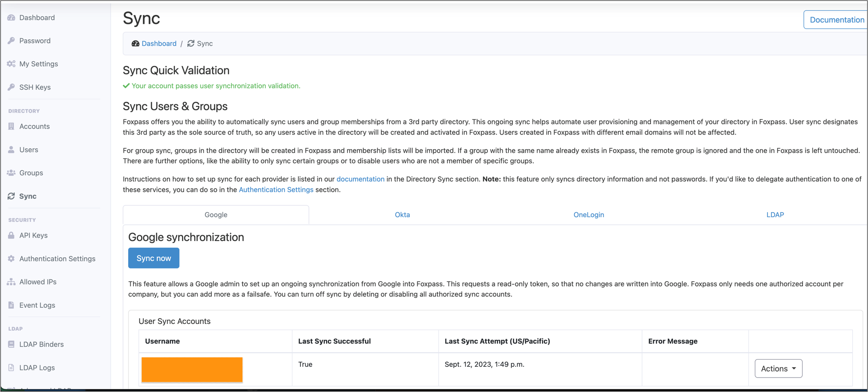Open the Documentation button at top right
868x392 pixels.
click(836, 20)
